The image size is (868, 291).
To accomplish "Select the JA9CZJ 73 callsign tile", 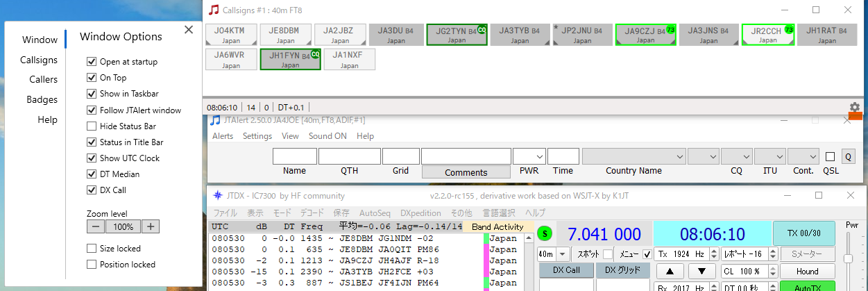I will coord(645,35).
